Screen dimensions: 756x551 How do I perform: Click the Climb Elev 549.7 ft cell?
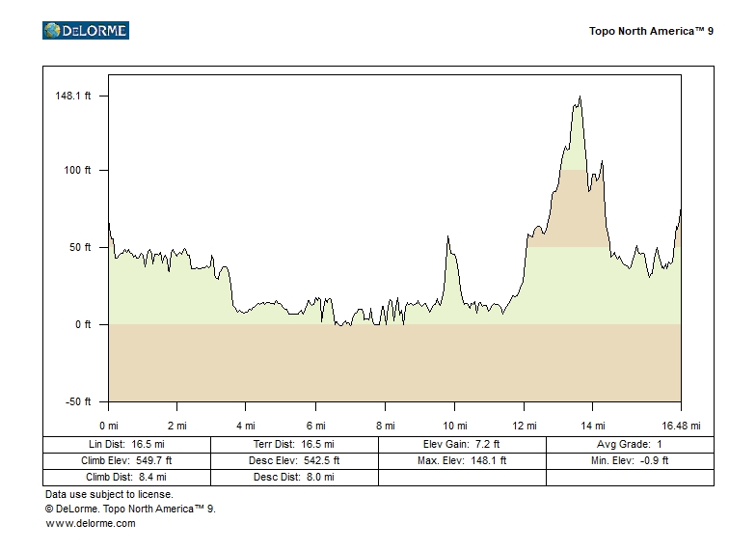click(126, 461)
